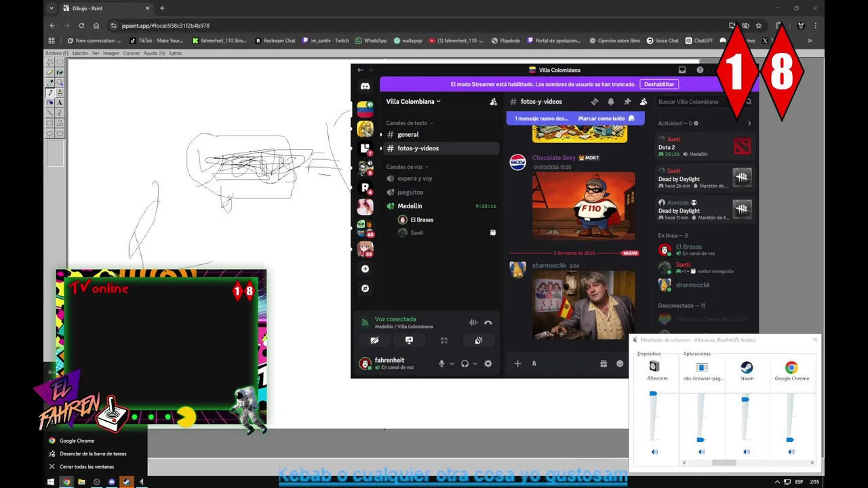Select the Color picker eyedropper tool
The image size is (868, 488).
(50, 83)
